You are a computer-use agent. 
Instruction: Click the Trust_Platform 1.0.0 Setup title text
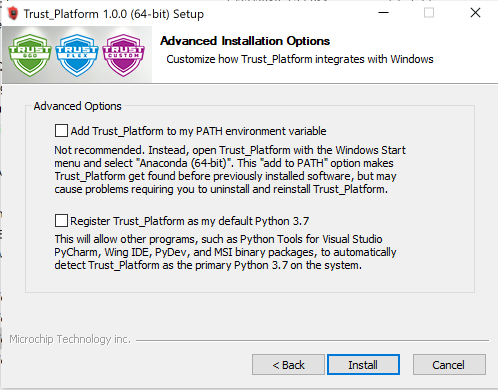tap(114, 14)
